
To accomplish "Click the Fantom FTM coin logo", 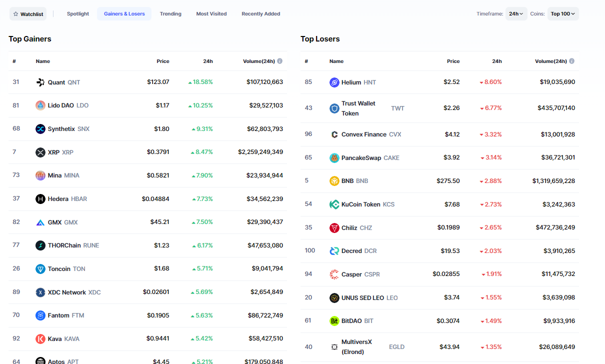I will [40, 315].
